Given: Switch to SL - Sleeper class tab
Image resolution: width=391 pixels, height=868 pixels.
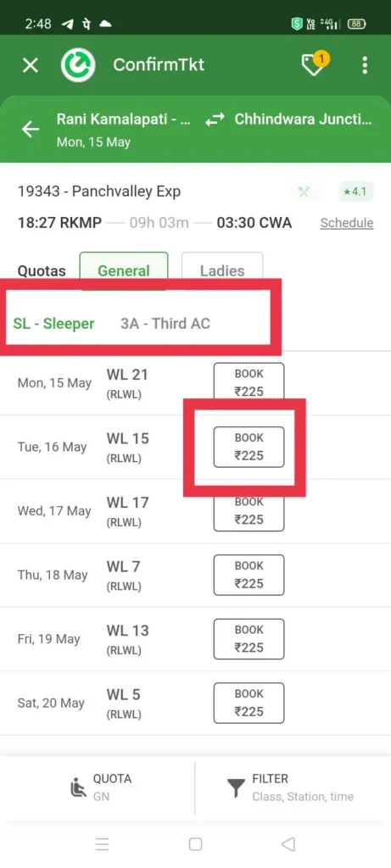Looking at the screenshot, I should (x=53, y=323).
